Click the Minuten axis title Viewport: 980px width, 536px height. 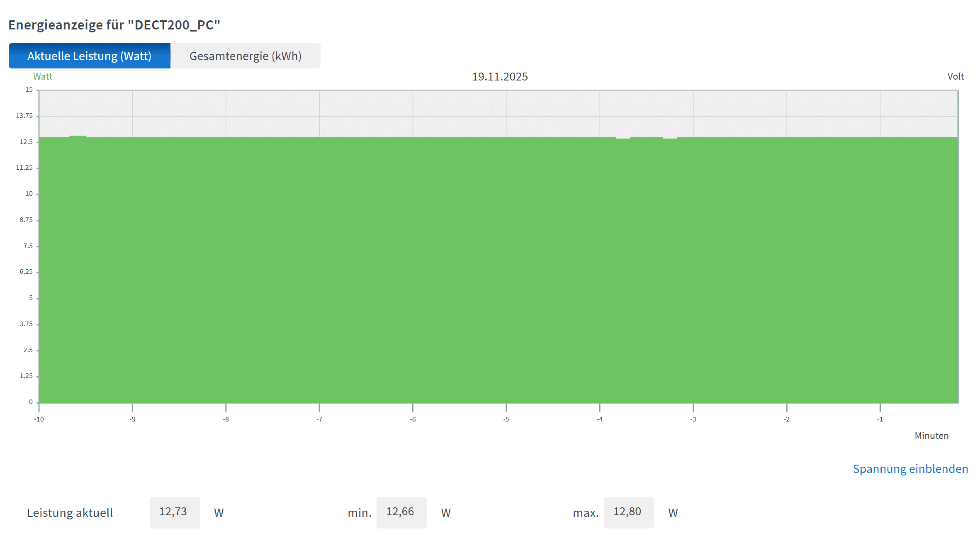931,436
